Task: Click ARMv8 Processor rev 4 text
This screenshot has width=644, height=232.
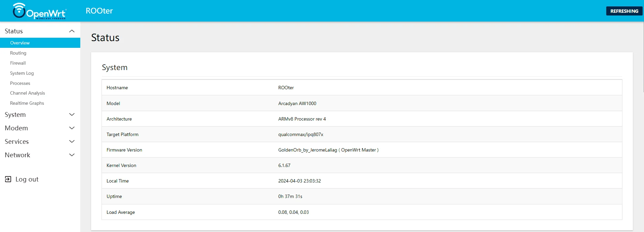Action: coord(302,119)
